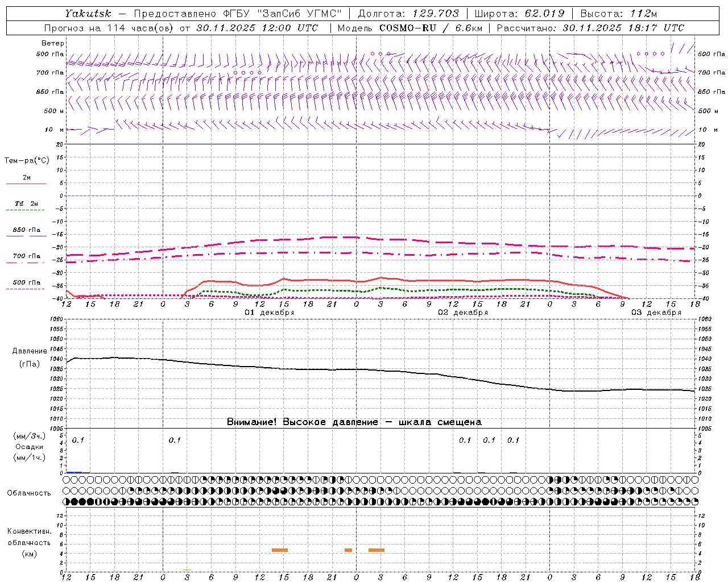Click the "Модель COSMO-RU / 6.6км" label

click(x=410, y=28)
